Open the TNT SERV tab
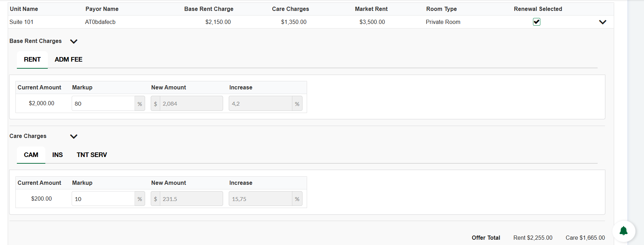The width and height of the screenshot is (644, 245). pyautogui.click(x=92, y=155)
